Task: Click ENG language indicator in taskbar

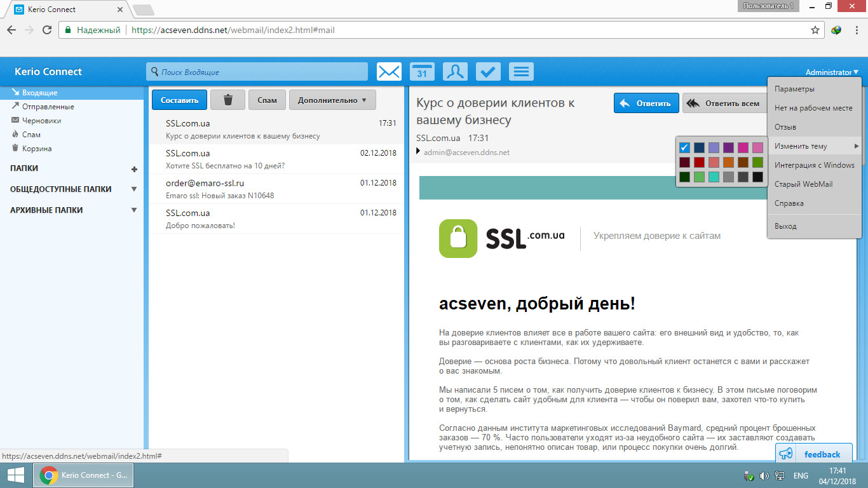Action: coord(801,476)
